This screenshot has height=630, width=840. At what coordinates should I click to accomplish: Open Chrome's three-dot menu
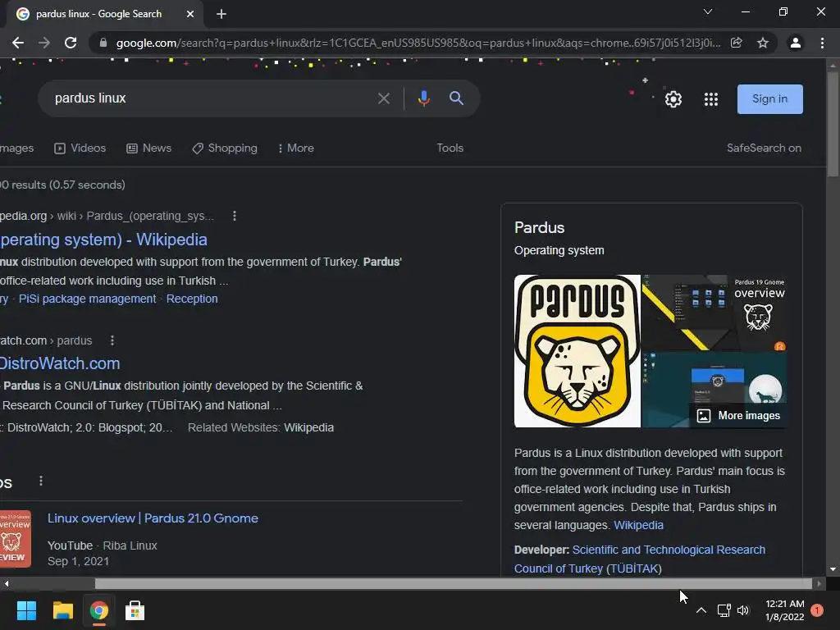click(822, 43)
